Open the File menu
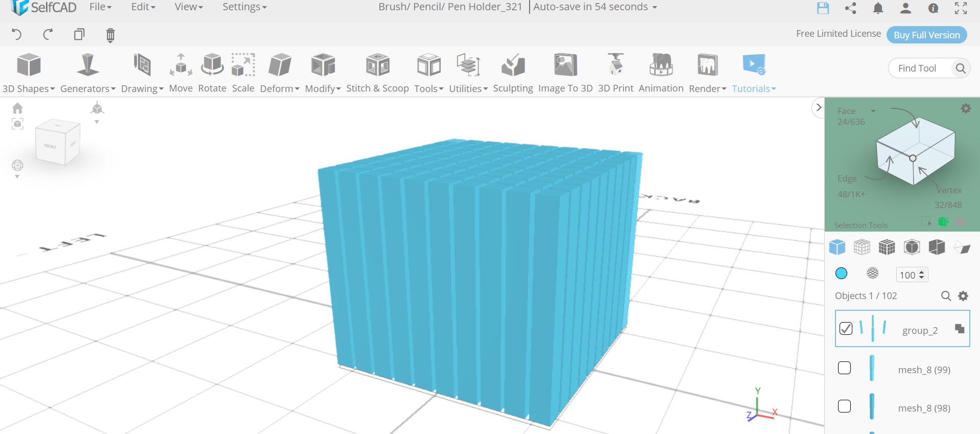The height and width of the screenshot is (434, 980). pyautogui.click(x=101, y=7)
